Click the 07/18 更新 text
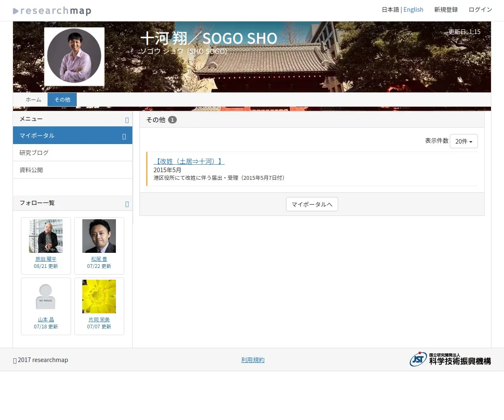Viewport: 504px width, 420px height. tap(46, 327)
